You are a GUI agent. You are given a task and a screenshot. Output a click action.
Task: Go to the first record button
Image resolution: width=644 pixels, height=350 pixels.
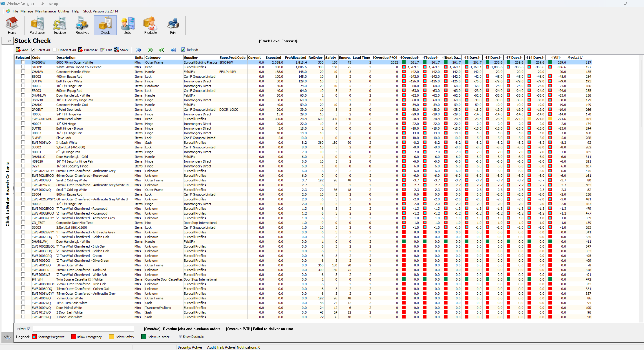(x=138, y=50)
